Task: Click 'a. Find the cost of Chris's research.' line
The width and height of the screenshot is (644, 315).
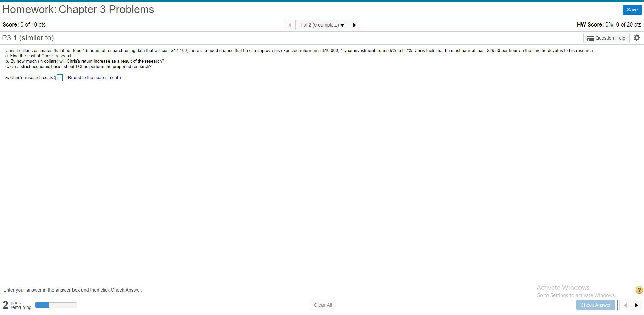Action: coord(40,56)
